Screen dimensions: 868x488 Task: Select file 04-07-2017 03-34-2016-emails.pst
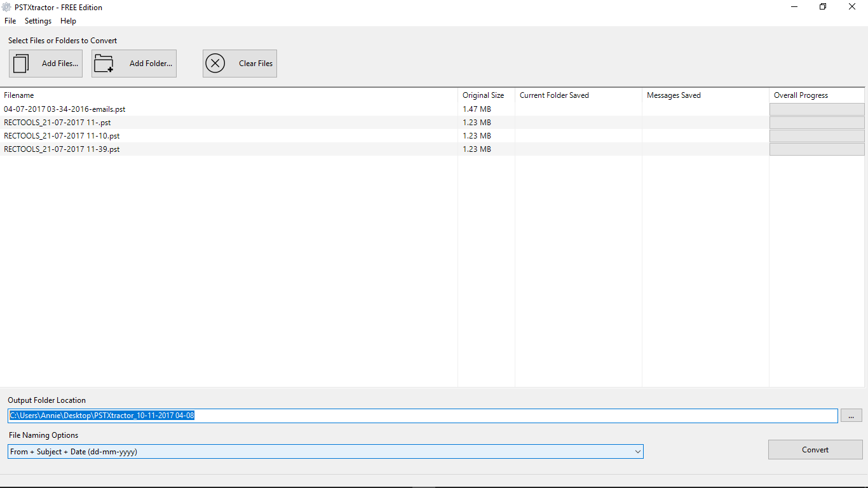(x=65, y=109)
